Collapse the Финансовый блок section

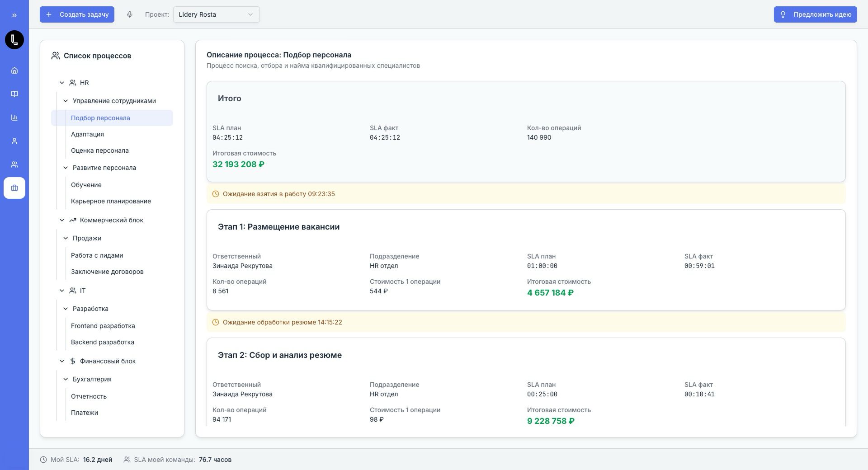pos(62,361)
